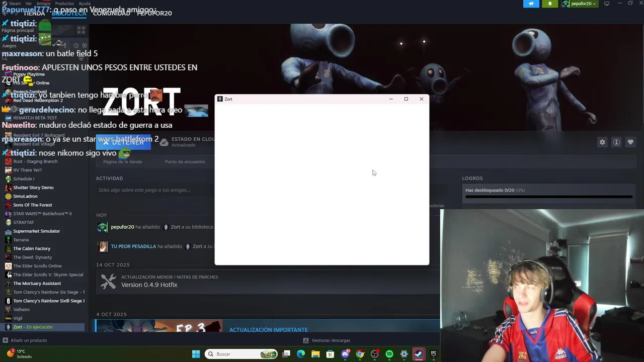The height and width of the screenshot is (362, 644).
Task: Select The Mortuary Assistant
Action: coord(37,283)
